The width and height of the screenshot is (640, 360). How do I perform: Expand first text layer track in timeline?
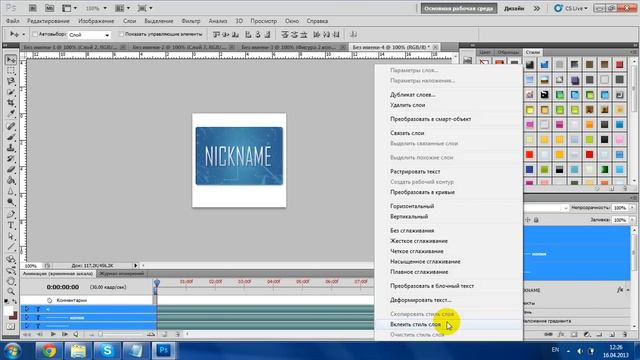27,309
